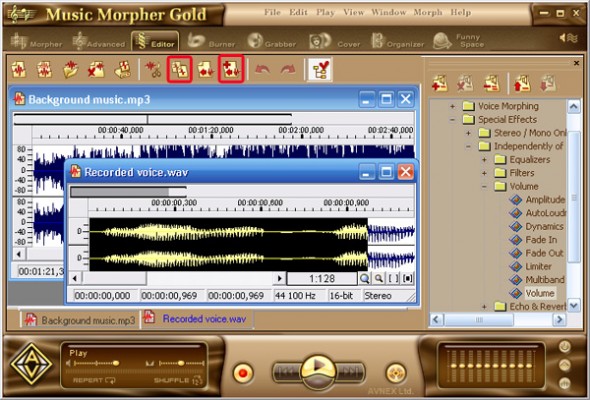Click the remove effect icon with X
Screen dimensions: 590x400
point(465,83)
